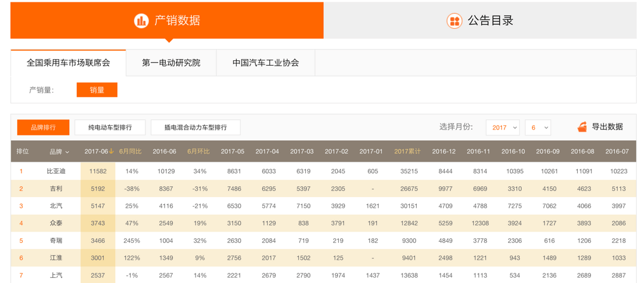The image size is (644, 283).
Task: Click the 5192 sales value for 吉利
Action: point(98,189)
